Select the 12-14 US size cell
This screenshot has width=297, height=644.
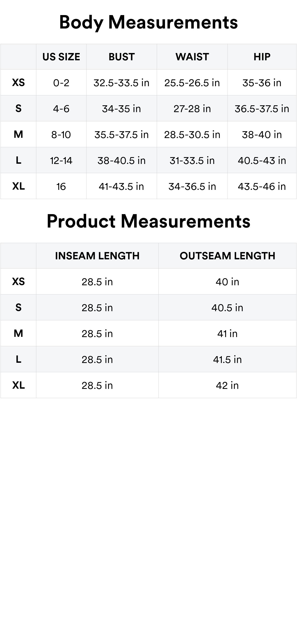pos(61,161)
